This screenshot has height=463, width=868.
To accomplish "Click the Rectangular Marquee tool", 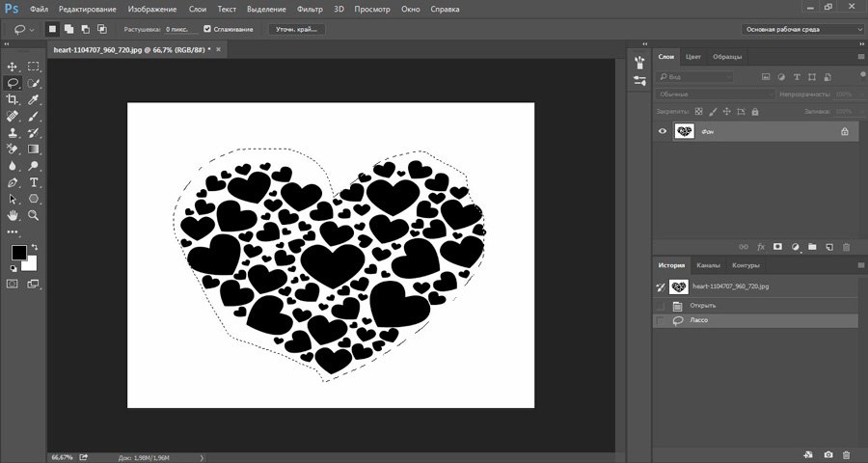I will (x=34, y=67).
